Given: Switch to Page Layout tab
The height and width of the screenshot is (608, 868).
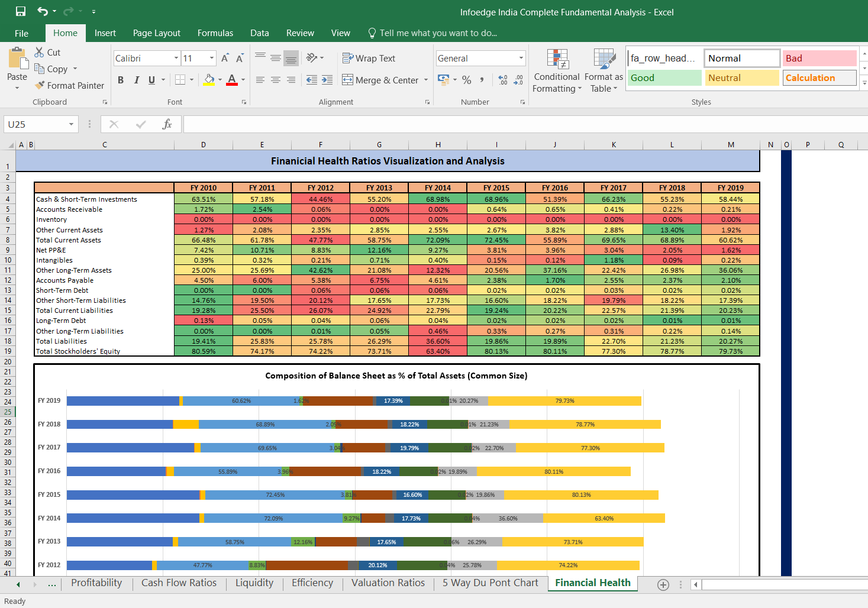Looking at the screenshot, I should tap(157, 33).
